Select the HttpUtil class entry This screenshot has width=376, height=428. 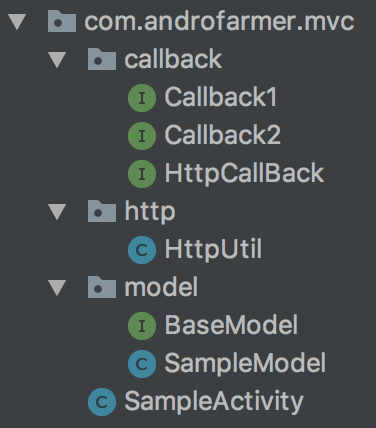pos(213,249)
